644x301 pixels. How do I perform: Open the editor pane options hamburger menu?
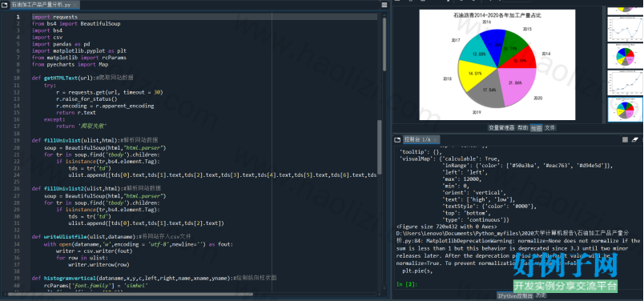click(384, 5)
